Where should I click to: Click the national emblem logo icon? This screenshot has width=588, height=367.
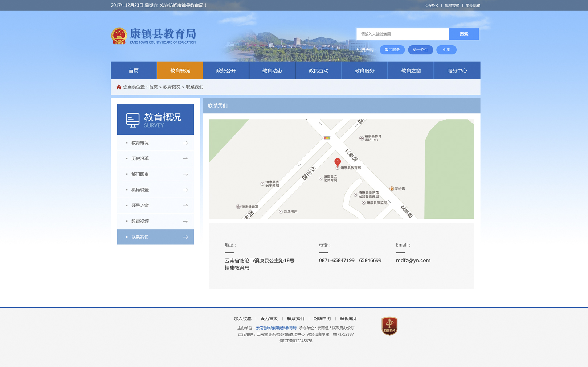(x=119, y=36)
